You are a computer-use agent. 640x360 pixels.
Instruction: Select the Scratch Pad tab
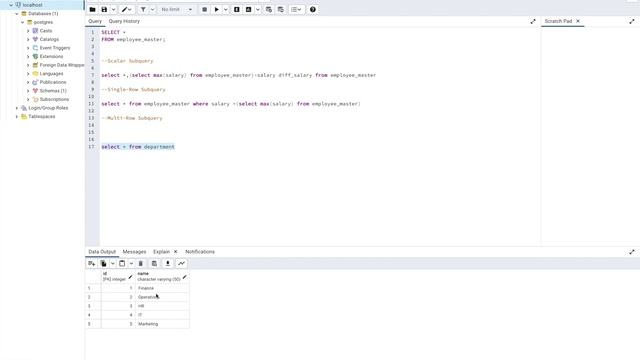coord(558,21)
